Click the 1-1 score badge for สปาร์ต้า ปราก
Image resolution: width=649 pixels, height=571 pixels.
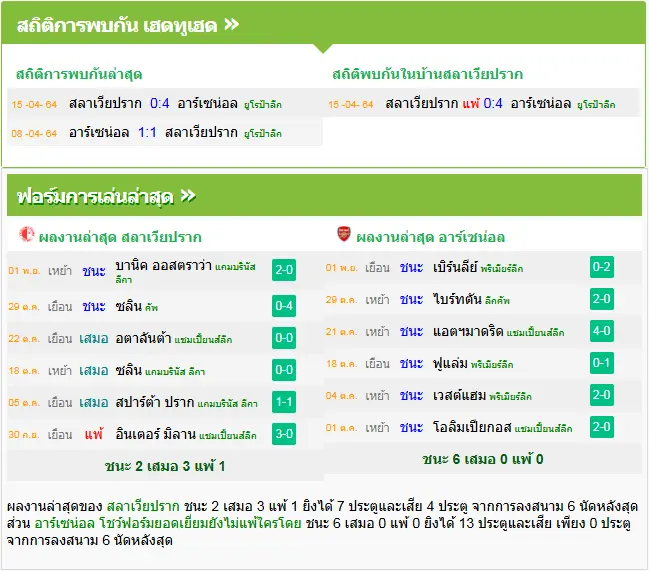tap(284, 402)
